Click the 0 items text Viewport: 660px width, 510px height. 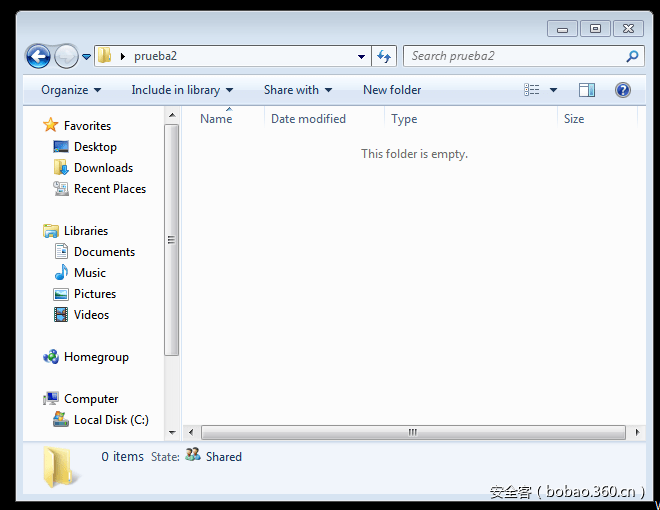pyautogui.click(x=122, y=457)
